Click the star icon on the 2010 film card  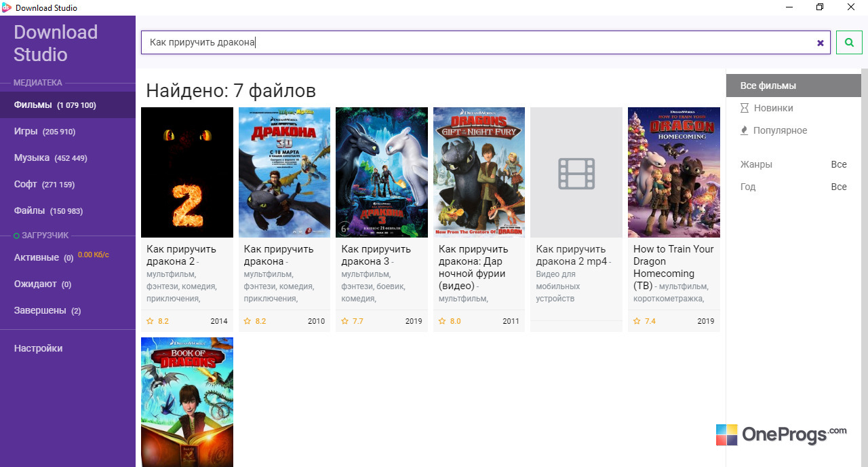click(248, 321)
